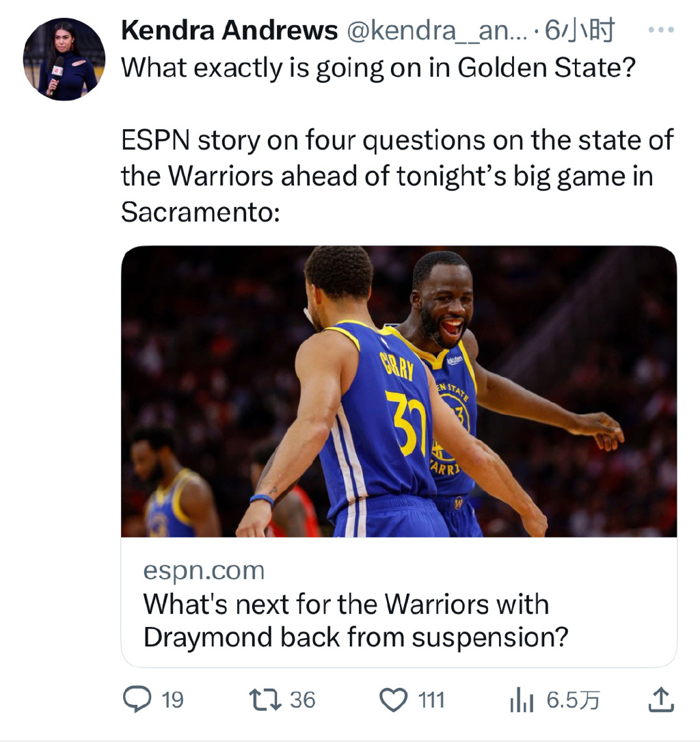
Task: Open the 19 replies count
Action: (173, 700)
